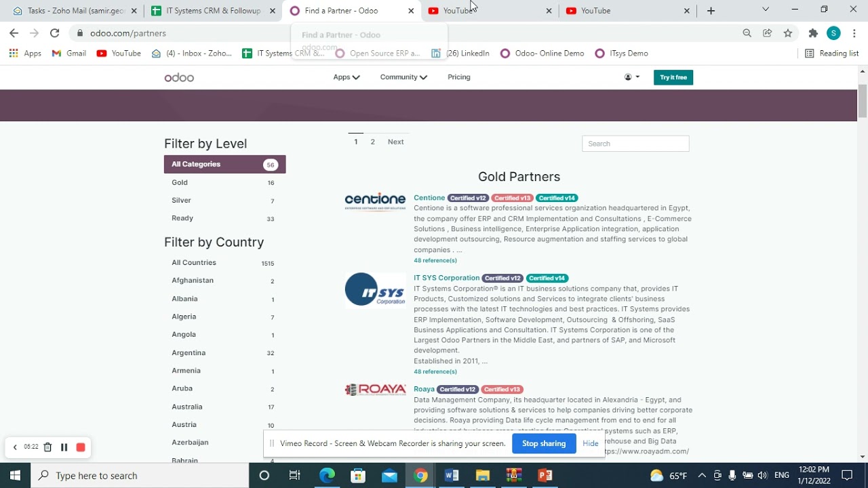Viewport: 868px width, 488px height.
Task: Open the Reading list
Action: (831, 54)
